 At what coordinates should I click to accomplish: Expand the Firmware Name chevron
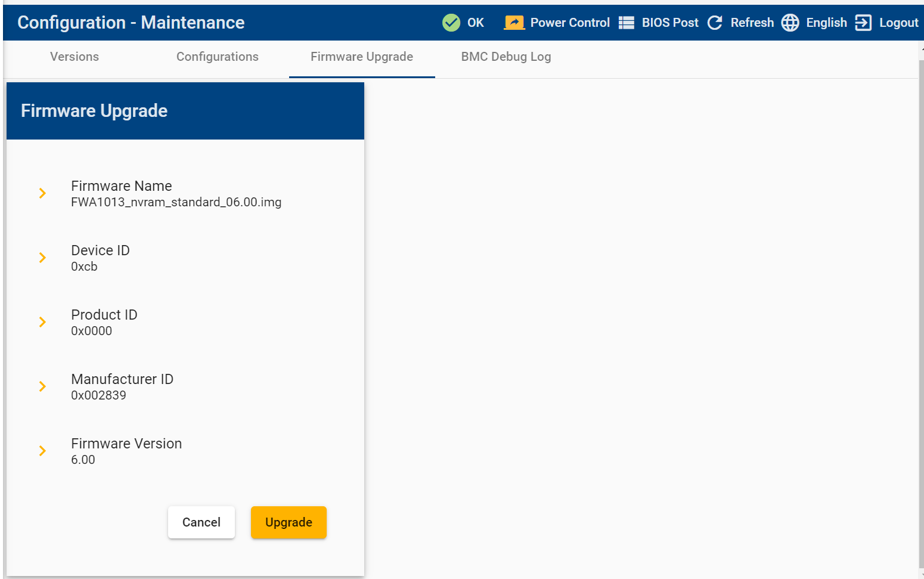click(x=42, y=193)
